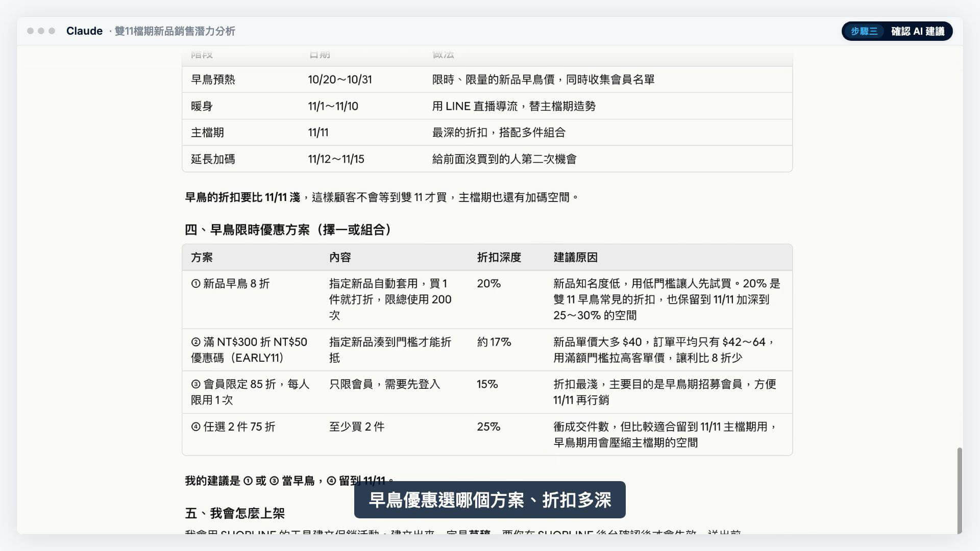This screenshot has width=980, height=551.
Task: Click the 延長加碼 stage cell
Action: coord(213,159)
